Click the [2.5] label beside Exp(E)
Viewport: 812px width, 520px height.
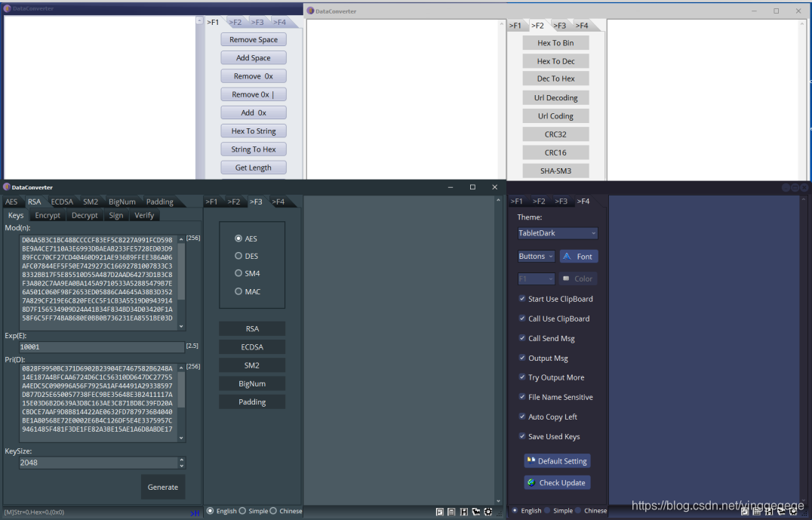tap(192, 346)
